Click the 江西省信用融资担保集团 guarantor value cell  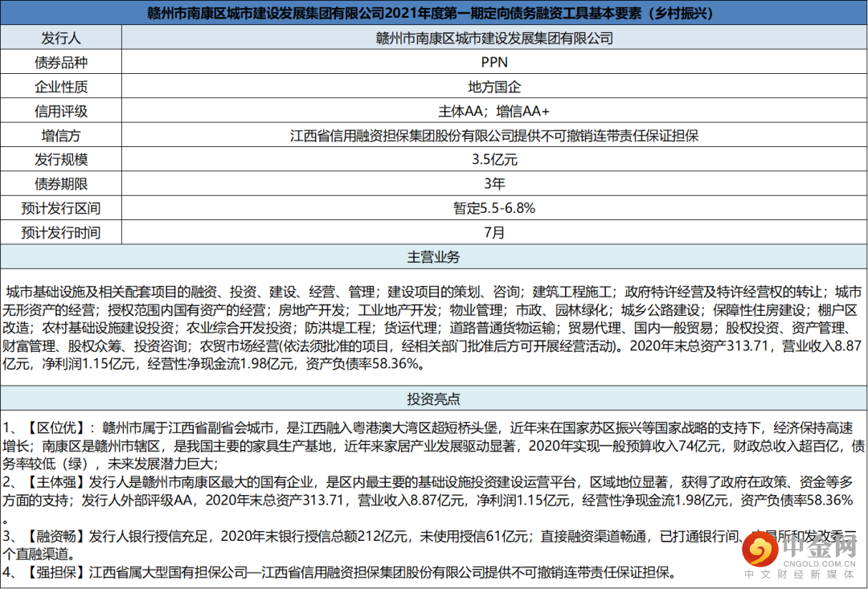(494, 135)
